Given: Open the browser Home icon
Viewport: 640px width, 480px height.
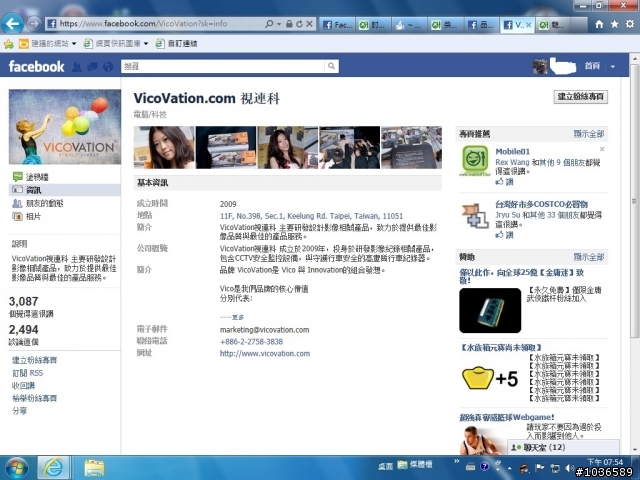Looking at the screenshot, I should point(599,24).
